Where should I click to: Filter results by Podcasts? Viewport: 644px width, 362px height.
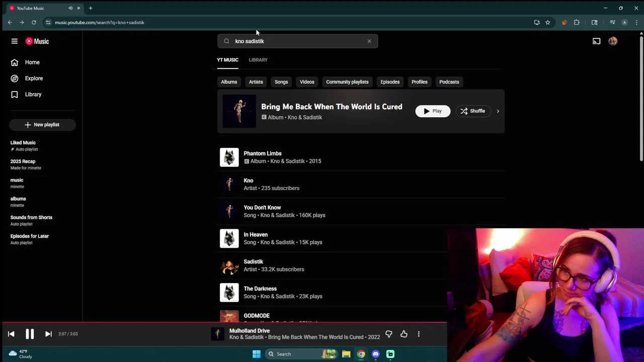[x=449, y=82]
